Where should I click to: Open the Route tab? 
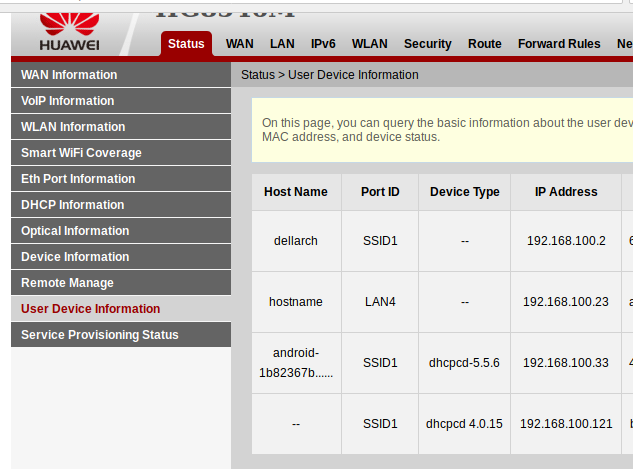(485, 44)
